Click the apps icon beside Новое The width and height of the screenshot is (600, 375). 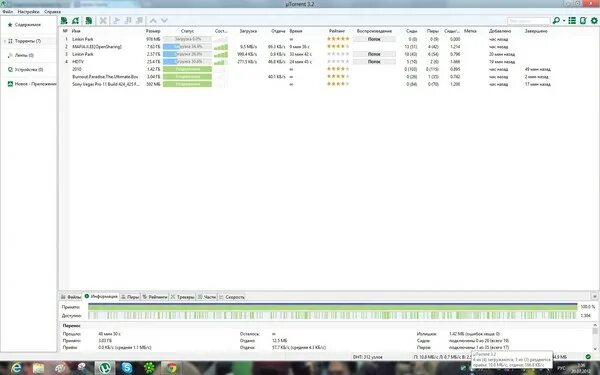coord(10,84)
